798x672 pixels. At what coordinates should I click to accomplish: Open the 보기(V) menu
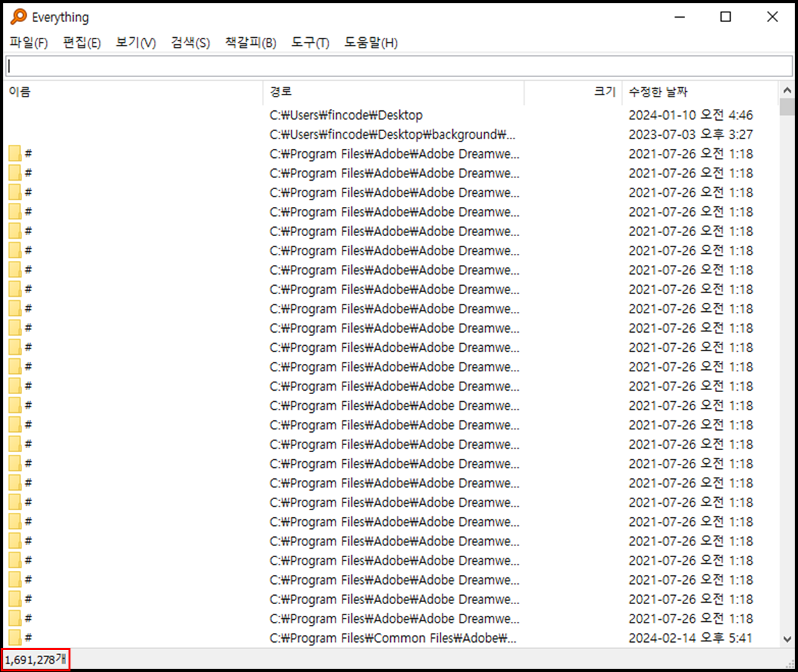136,43
